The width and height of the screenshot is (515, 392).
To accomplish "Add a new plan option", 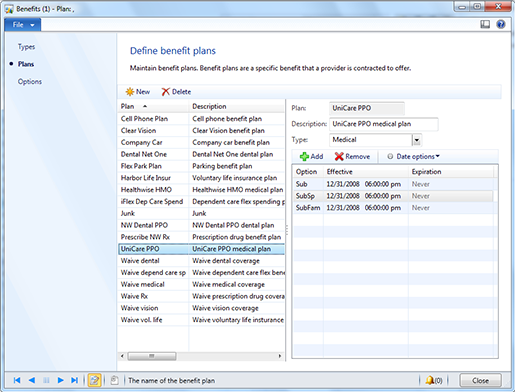I will (x=311, y=156).
